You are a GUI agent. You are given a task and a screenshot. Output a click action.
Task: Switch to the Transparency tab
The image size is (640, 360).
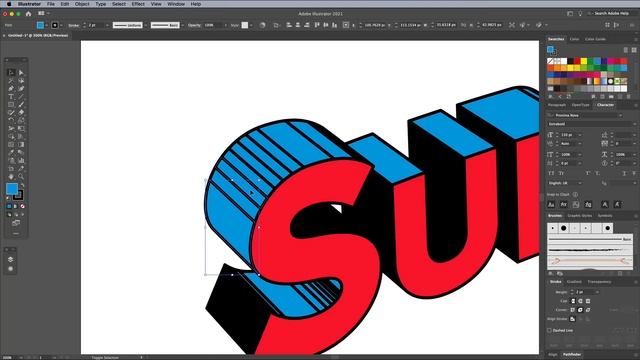(599, 282)
